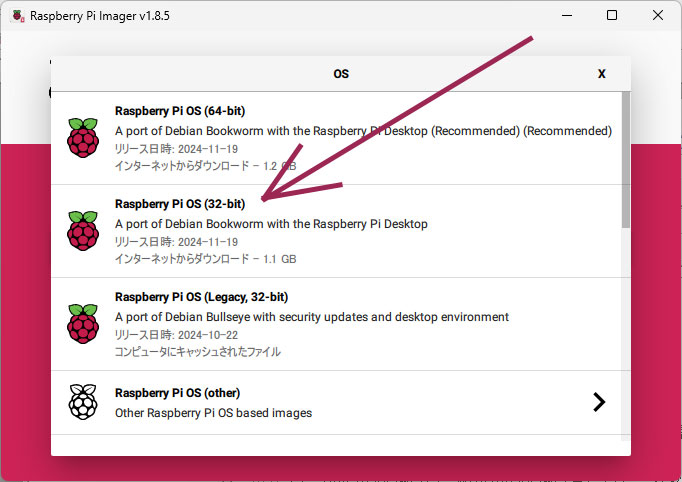Select Raspberry Pi OS (Legacy, 32-bit) title
Screen dimensions: 682x482
tap(201, 297)
